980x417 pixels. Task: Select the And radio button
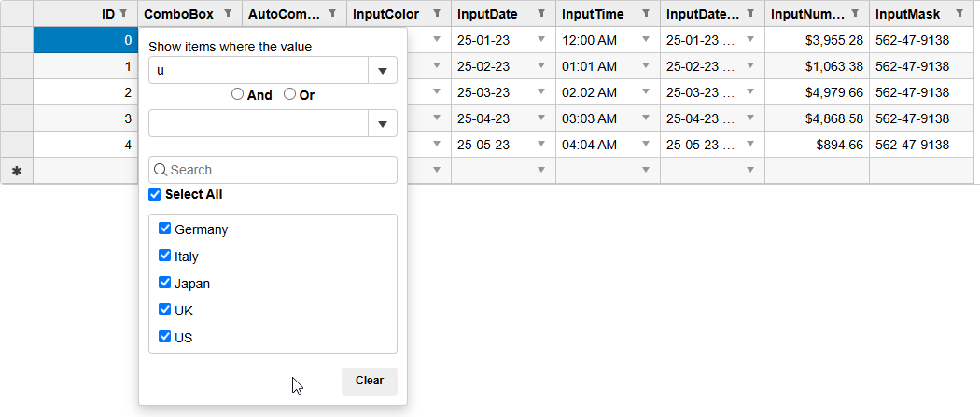(x=238, y=94)
